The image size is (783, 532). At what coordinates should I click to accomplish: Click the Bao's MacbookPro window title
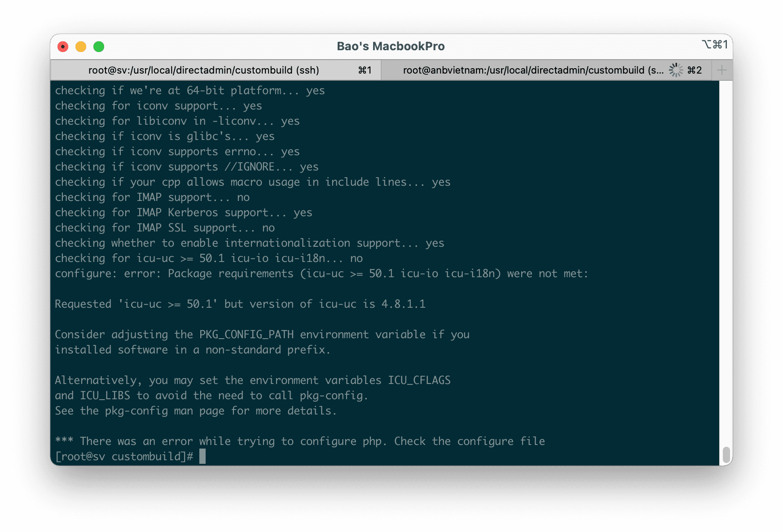391,46
